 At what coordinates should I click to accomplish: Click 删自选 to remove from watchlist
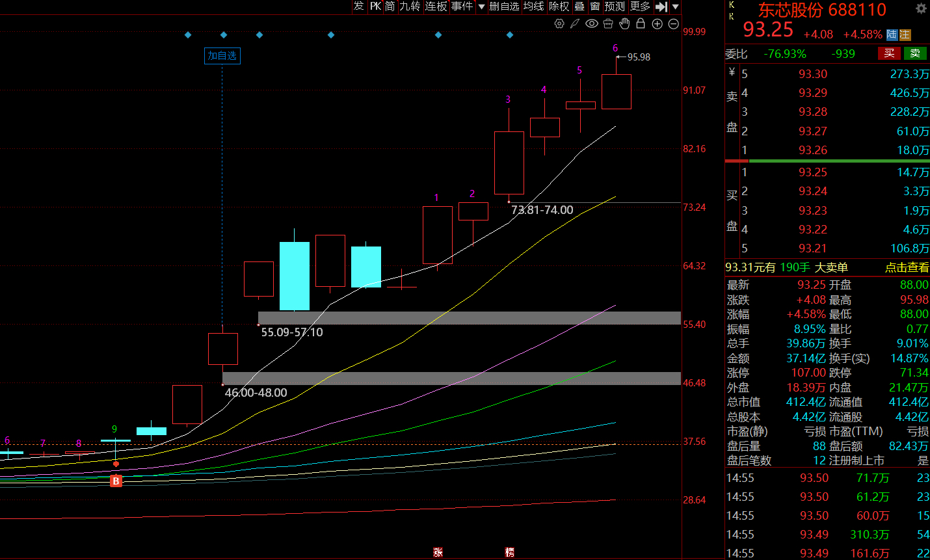[x=504, y=7]
